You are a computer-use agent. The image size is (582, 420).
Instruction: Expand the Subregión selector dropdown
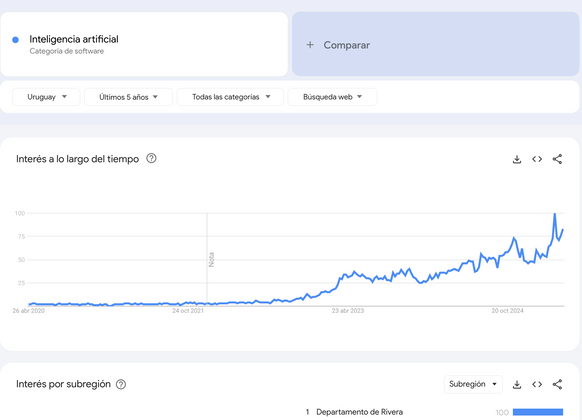473,384
